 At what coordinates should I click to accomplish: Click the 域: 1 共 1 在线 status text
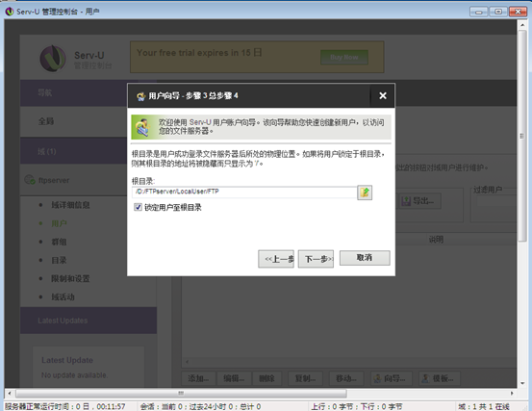pos(484,406)
